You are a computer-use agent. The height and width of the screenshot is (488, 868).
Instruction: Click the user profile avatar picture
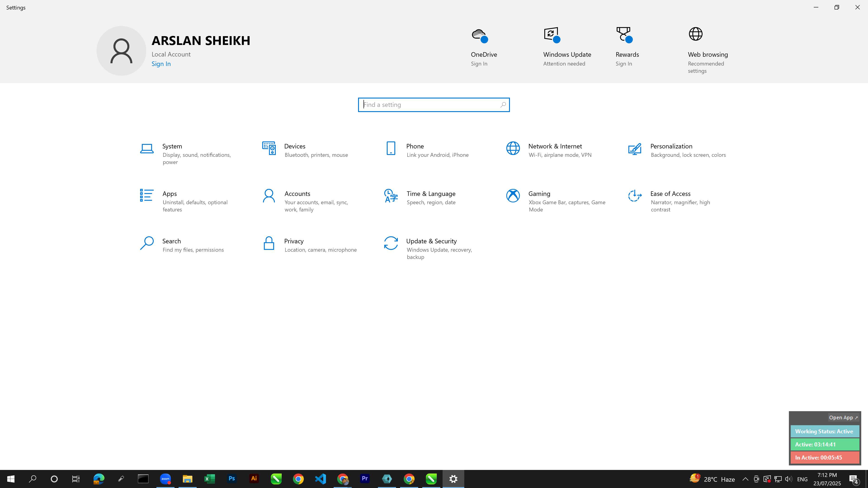pyautogui.click(x=121, y=51)
